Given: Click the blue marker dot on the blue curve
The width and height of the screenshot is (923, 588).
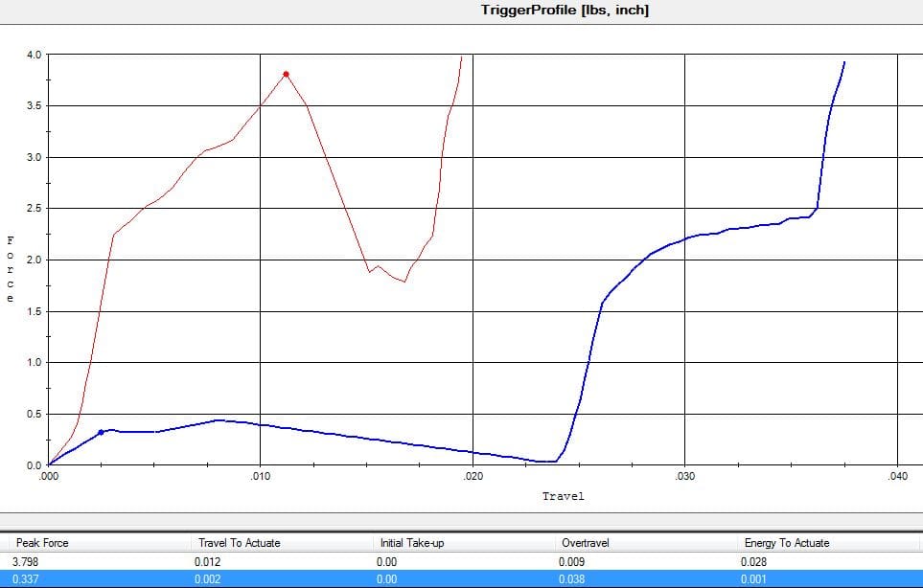Looking at the screenshot, I should click(x=101, y=432).
